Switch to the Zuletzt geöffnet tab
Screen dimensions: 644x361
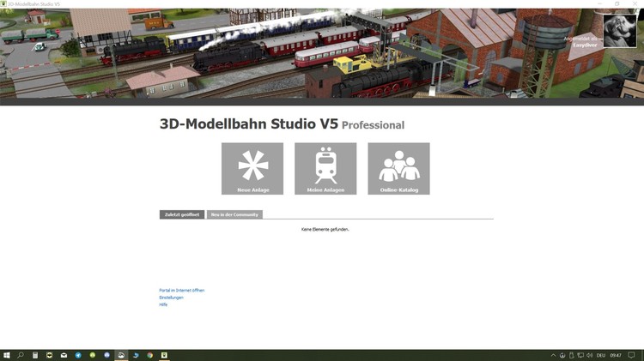[182, 214]
